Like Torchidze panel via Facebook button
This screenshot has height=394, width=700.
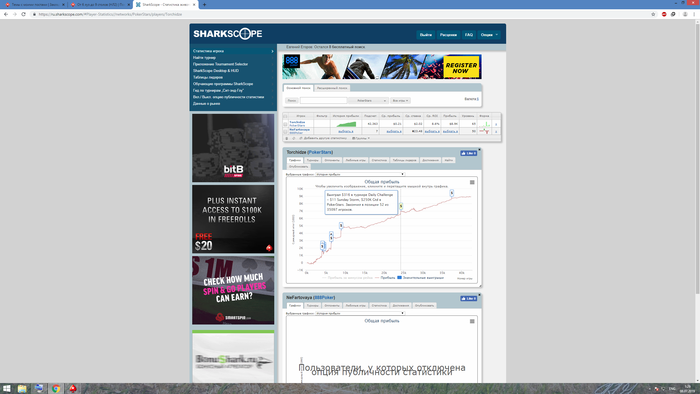[468, 153]
